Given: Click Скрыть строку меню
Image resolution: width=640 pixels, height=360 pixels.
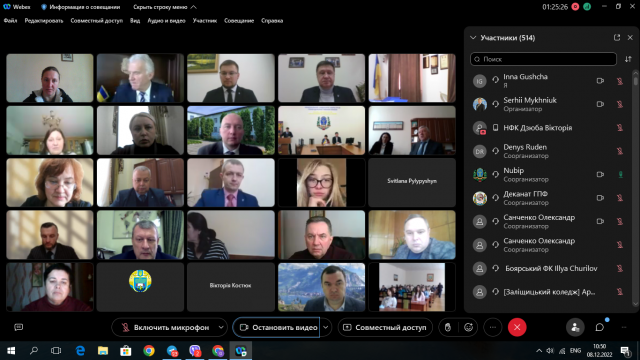Looking at the screenshot, I should click(165, 7).
